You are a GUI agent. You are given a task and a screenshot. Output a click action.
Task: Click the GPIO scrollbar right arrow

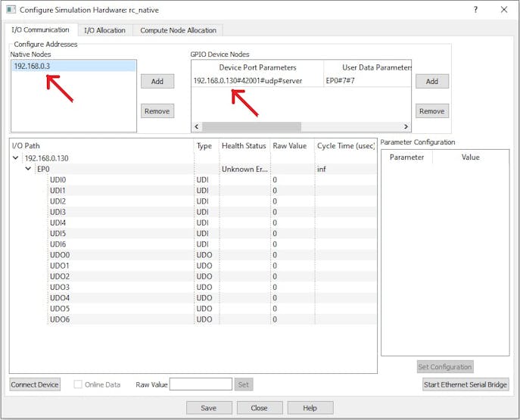coord(406,127)
